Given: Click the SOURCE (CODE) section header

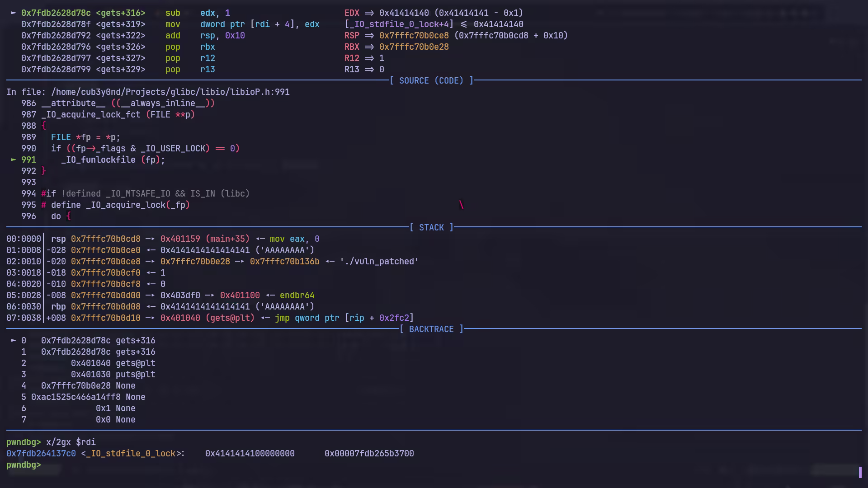Looking at the screenshot, I should click(431, 81).
